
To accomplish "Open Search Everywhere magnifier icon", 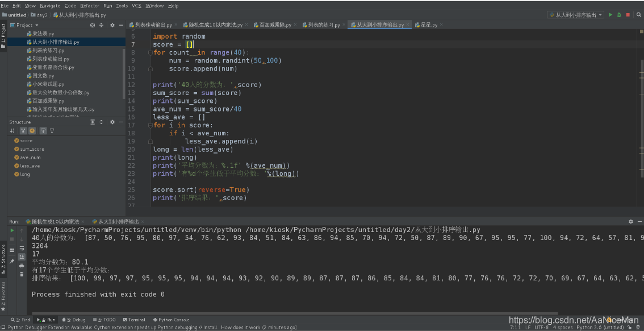I will [638, 15].
